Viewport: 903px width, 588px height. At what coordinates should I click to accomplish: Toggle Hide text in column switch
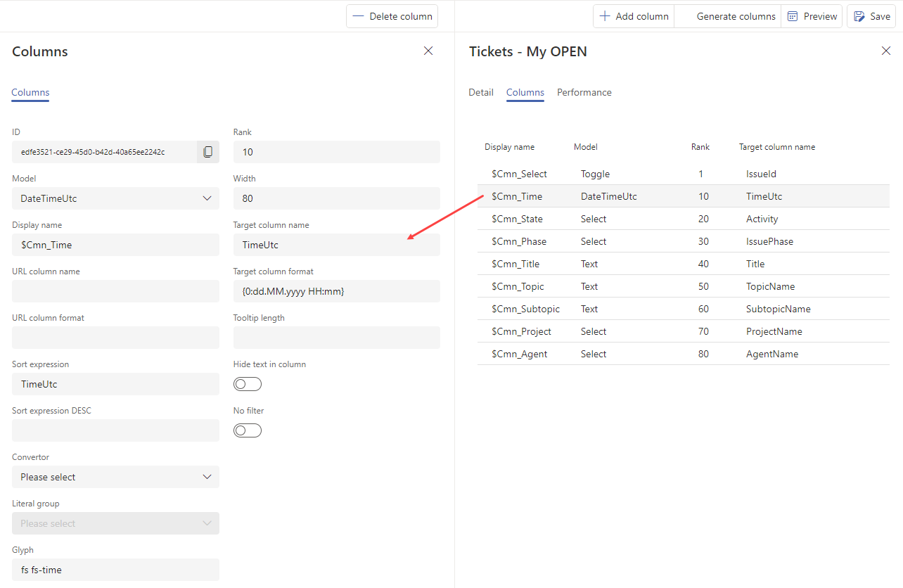[x=248, y=384]
